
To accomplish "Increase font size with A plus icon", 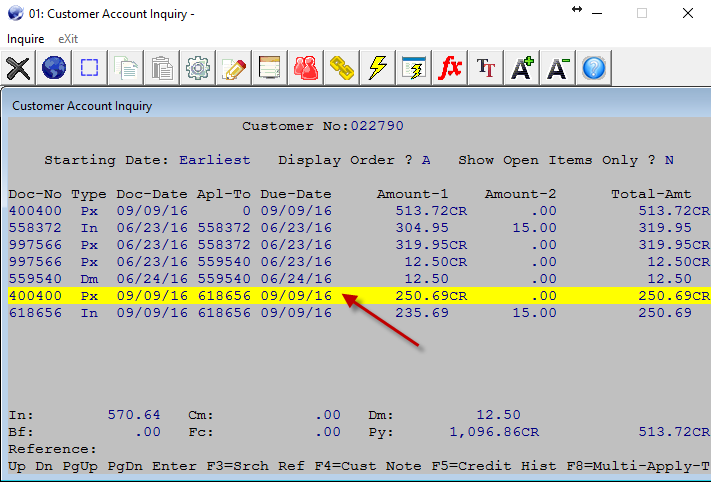I will [522, 68].
